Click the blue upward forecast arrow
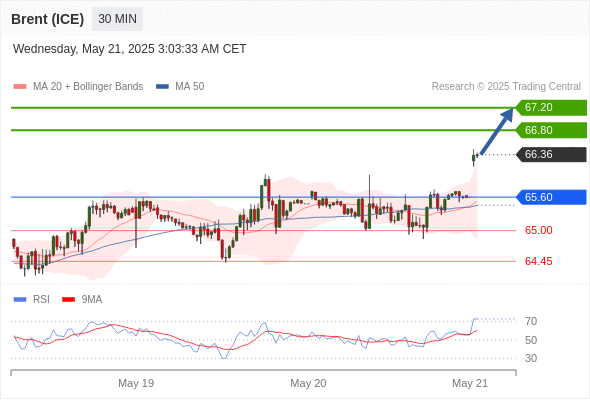 tap(497, 131)
